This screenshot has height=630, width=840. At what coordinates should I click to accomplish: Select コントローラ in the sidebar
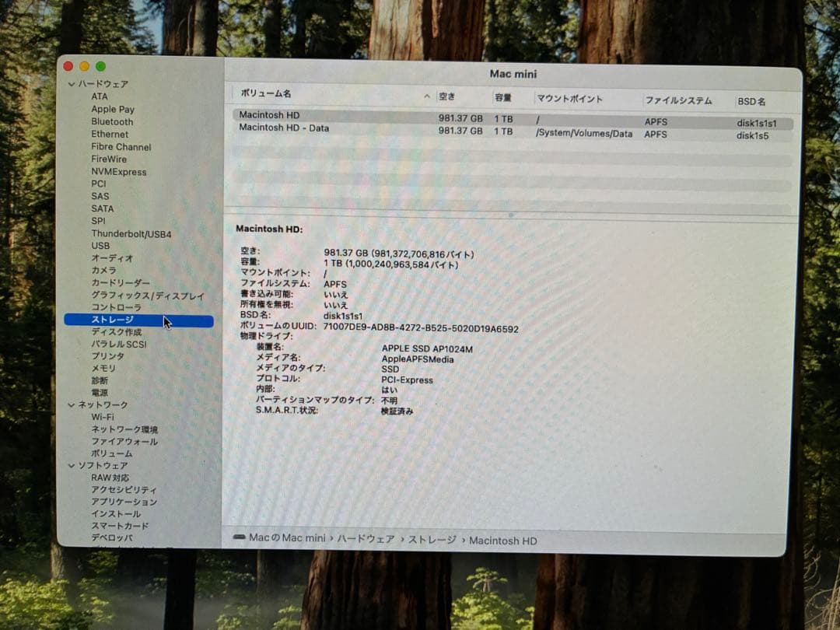[x=116, y=307]
